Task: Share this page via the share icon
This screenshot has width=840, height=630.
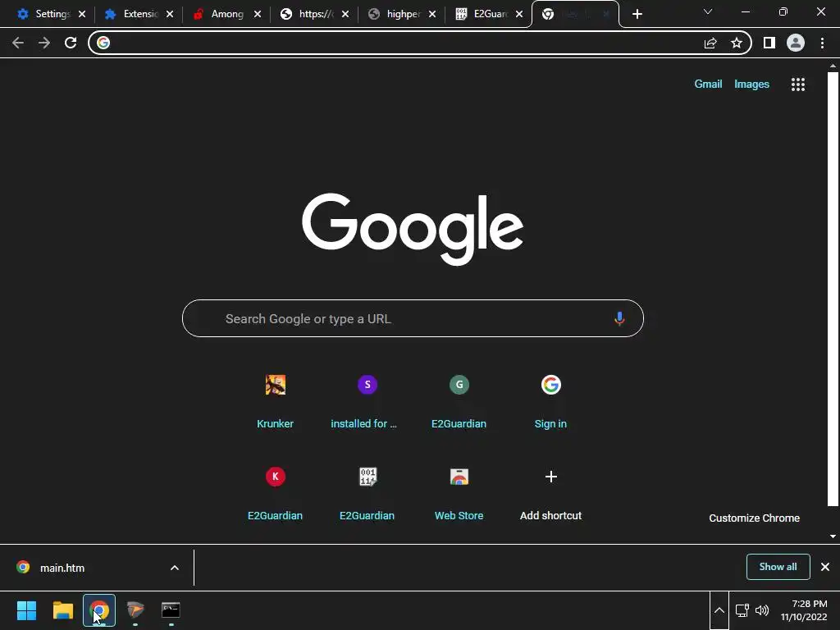Action: click(710, 43)
